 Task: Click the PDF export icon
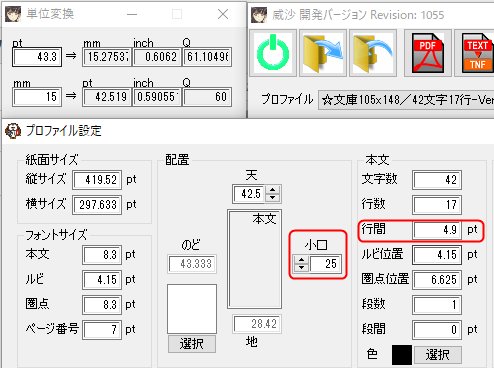pos(428,53)
